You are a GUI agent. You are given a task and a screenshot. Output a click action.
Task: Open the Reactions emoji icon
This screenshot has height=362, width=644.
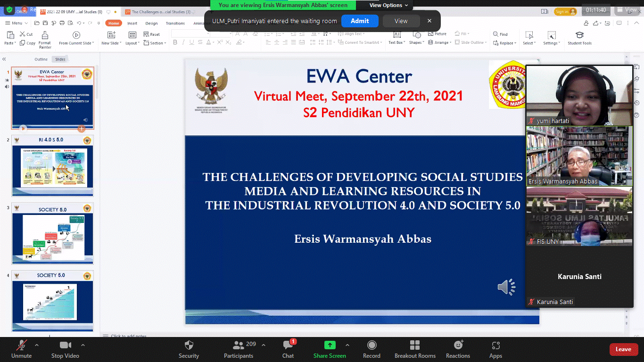tap(458, 346)
